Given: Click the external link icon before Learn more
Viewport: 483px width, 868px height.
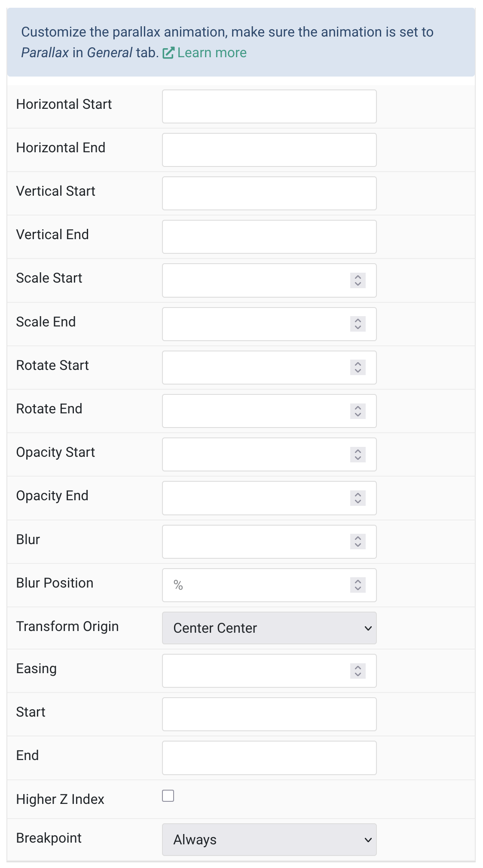Looking at the screenshot, I should pos(168,53).
